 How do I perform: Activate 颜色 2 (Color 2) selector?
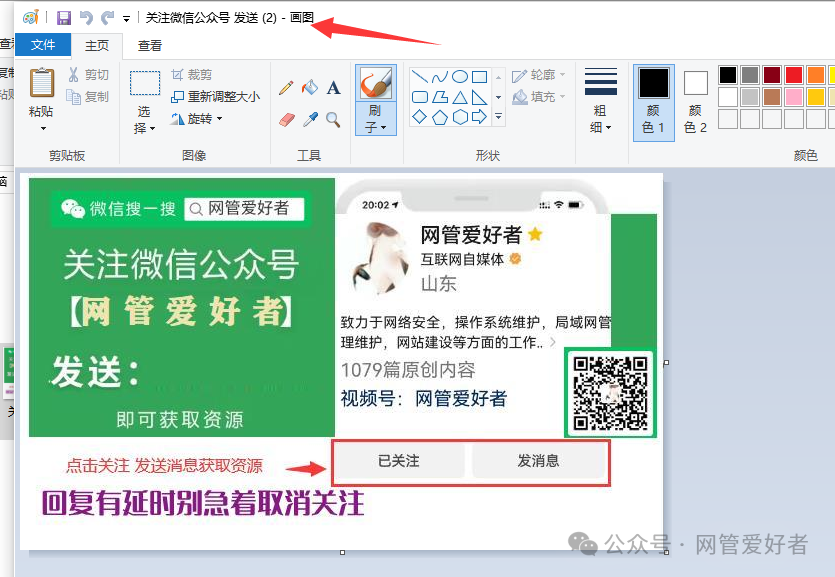pyautogui.click(x=695, y=100)
